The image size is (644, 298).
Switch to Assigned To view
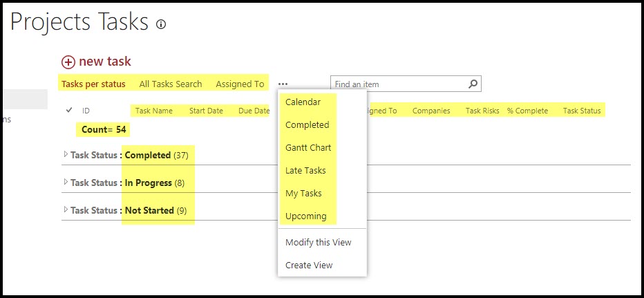(x=240, y=84)
